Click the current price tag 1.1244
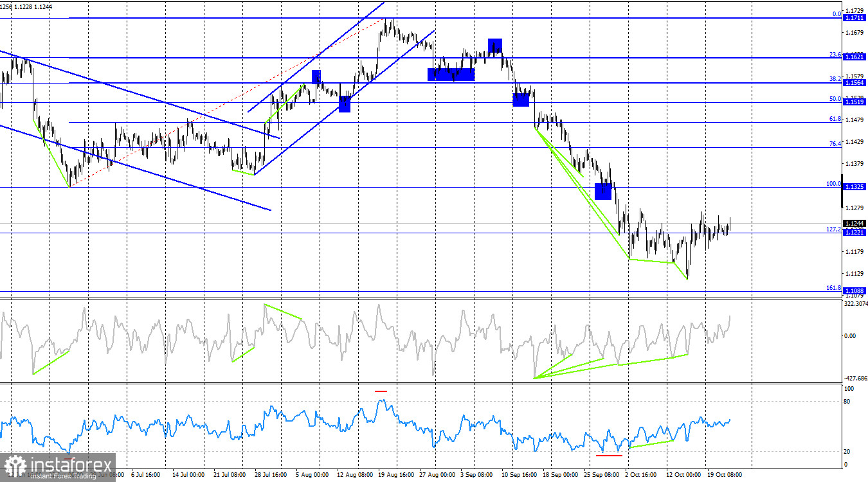868x482 pixels. (855, 223)
